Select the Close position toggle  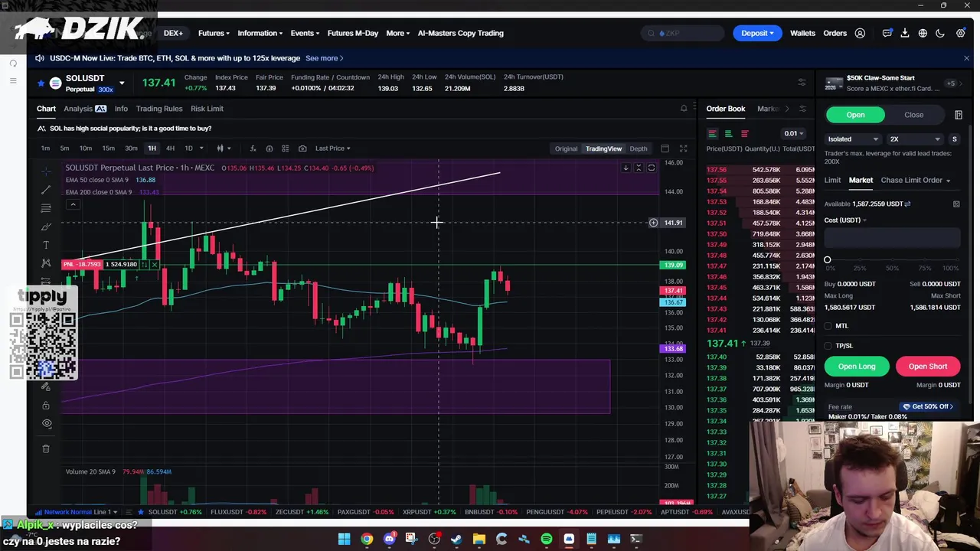pyautogui.click(x=913, y=115)
